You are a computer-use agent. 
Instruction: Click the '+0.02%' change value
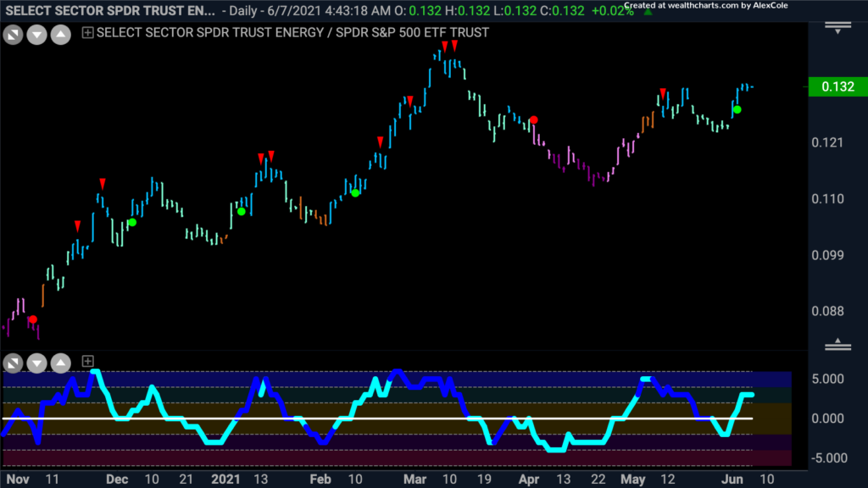[x=613, y=10]
